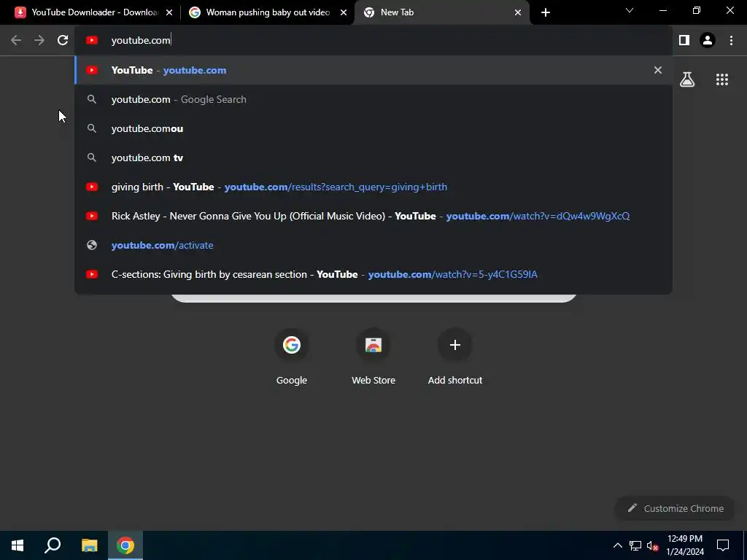The height and width of the screenshot is (560, 747).
Task: Click the Customize Chrome button
Action: (676, 508)
